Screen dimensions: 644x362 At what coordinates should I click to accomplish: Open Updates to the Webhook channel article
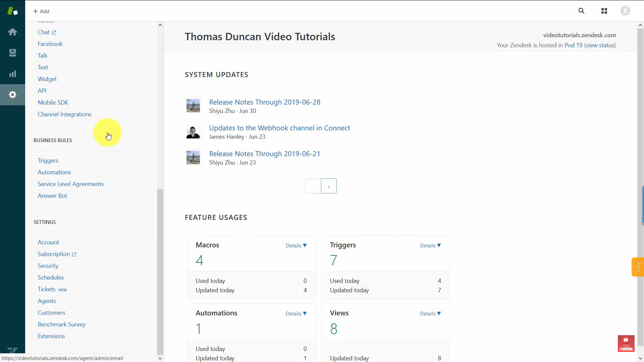(279, 128)
